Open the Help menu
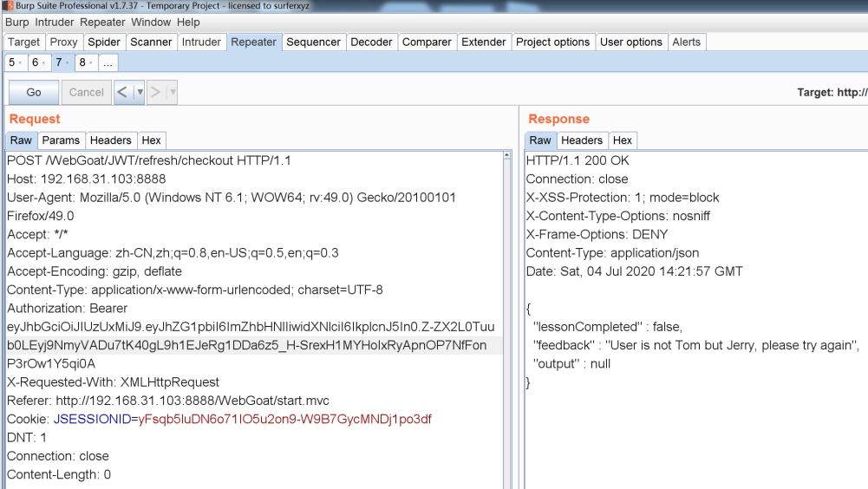This screenshot has width=868, height=489. 188,23
